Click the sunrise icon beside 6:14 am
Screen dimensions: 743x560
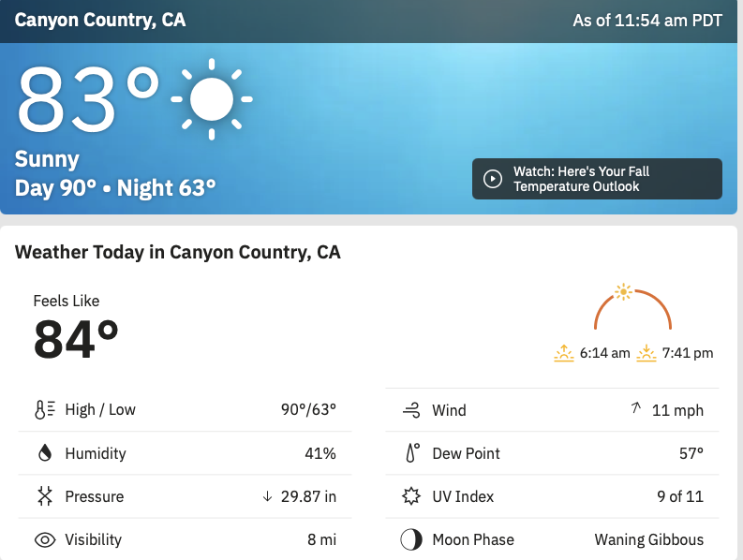pos(564,353)
